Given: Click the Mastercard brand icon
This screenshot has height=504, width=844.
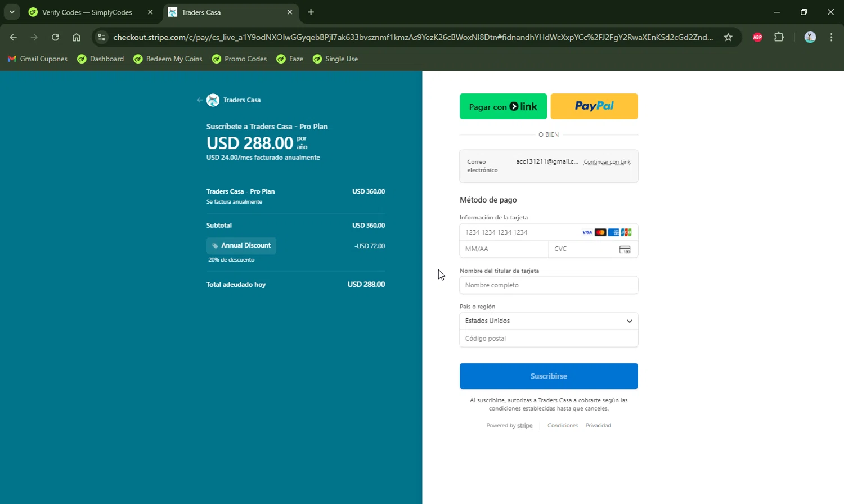Looking at the screenshot, I should (600, 232).
